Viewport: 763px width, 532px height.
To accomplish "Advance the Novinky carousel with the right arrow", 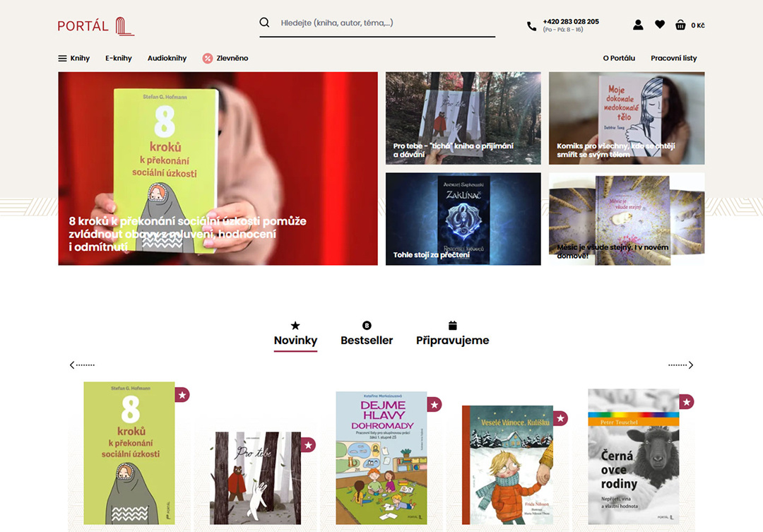I will (x=690, y=365).
